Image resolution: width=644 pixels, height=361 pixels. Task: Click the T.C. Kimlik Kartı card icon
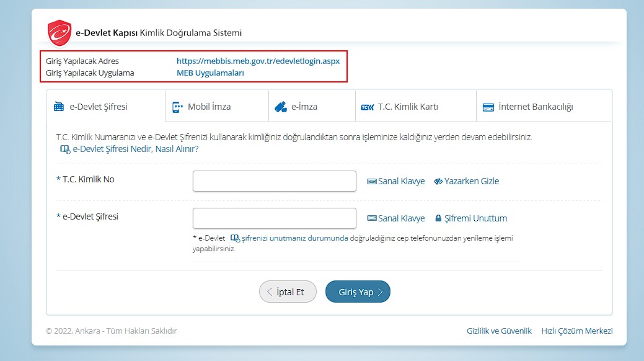click(x=367, y=107)
